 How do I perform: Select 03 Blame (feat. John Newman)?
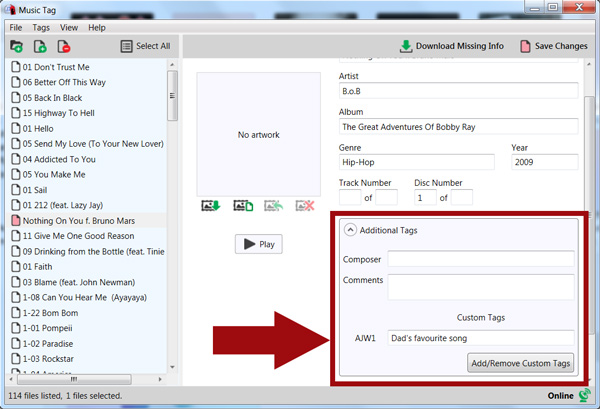[x=78, y=282]
